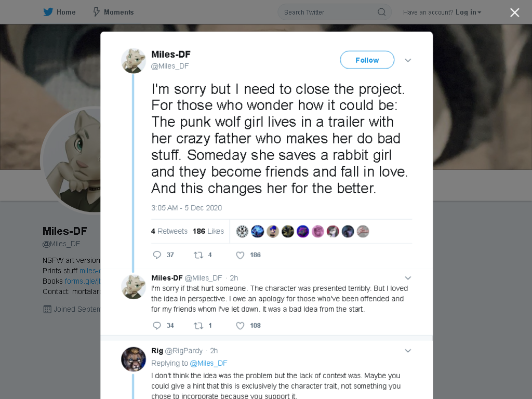Open Moments via the lightning bolt icon
532x399 pixels.
96,12
